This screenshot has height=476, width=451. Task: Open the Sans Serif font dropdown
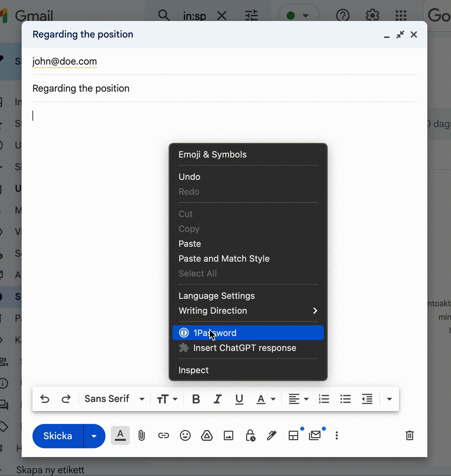tap(114, 399)
